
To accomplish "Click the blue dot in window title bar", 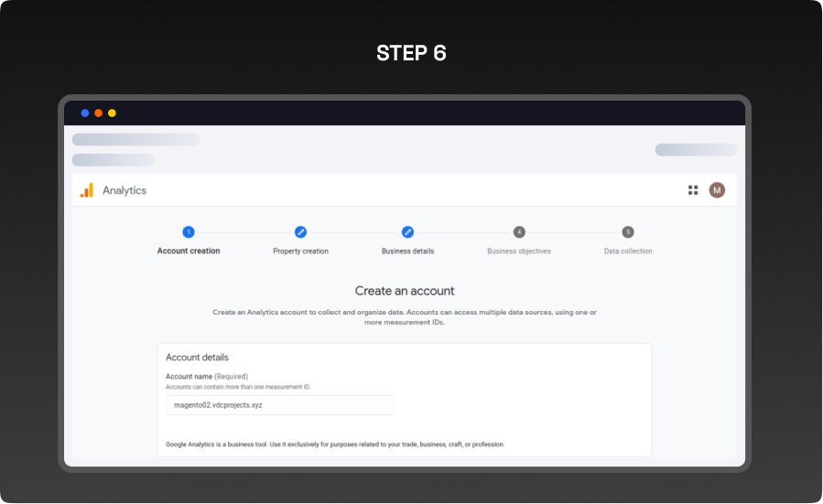I will coord(85,113).
